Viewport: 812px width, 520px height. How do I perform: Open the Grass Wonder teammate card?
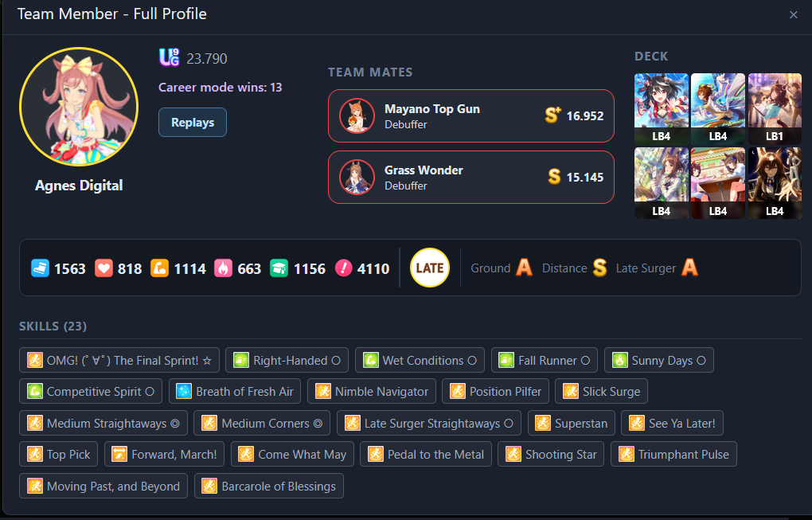470,177
